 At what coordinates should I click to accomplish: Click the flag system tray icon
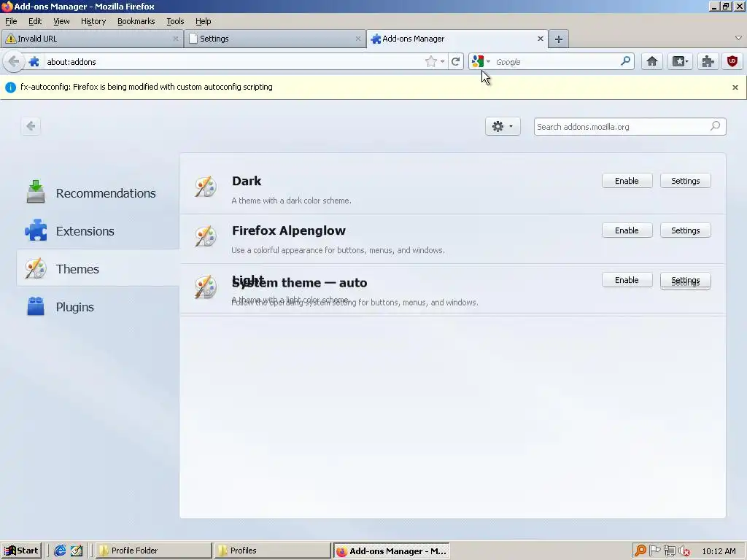coord(655,551)
